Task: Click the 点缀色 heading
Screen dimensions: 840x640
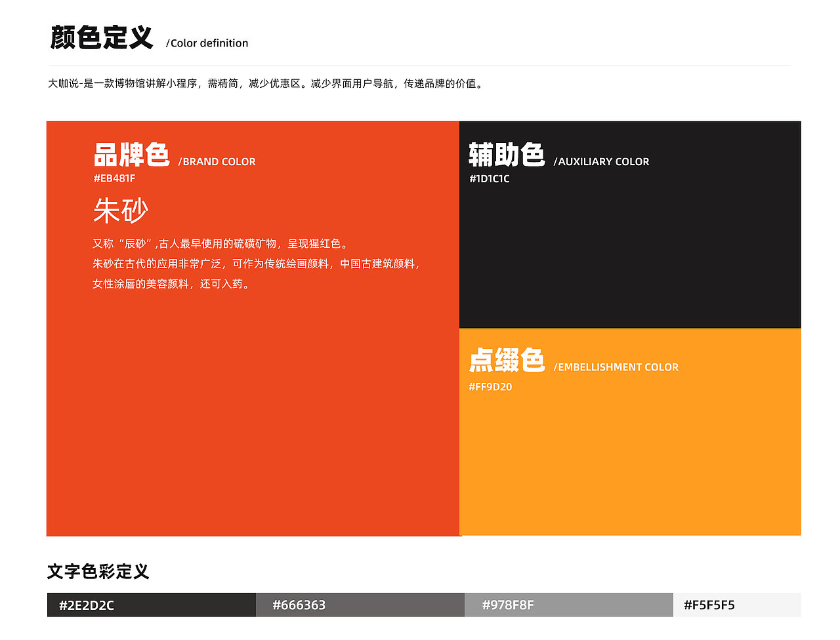Action: (x=507, y=361)
